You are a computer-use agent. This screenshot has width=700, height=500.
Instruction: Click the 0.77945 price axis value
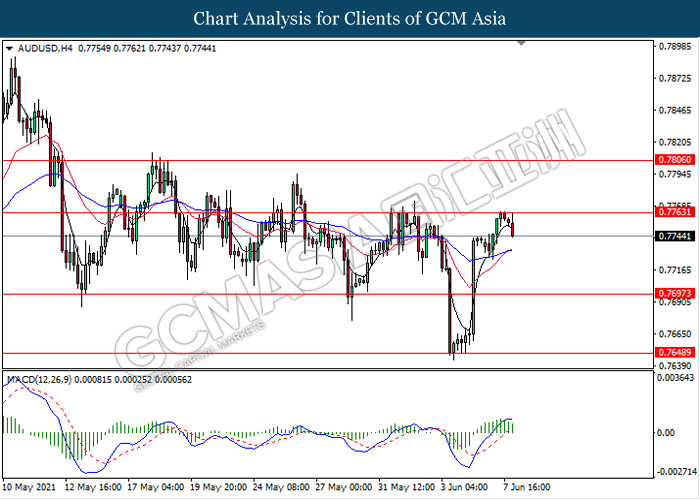coord(675,174)
